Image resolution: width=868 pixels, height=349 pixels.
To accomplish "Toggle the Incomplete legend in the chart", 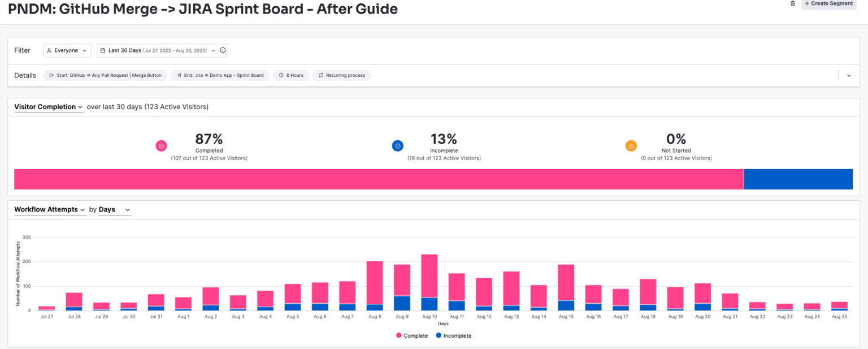I will (x=454, y=335).
